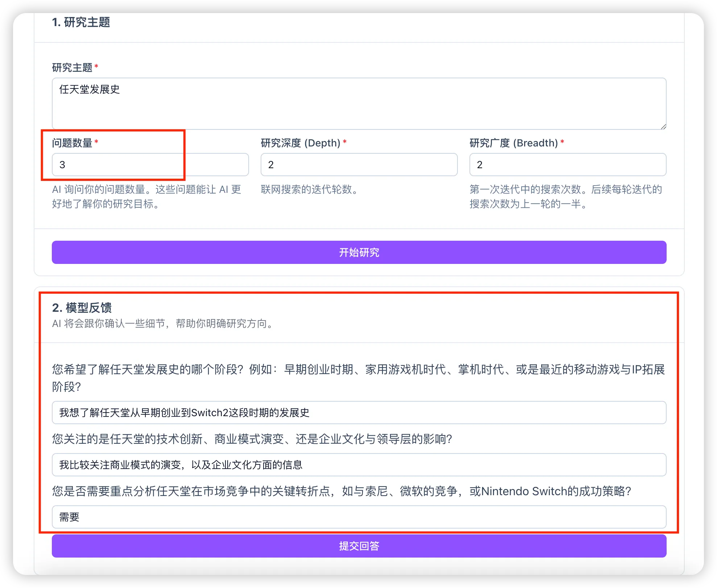Image resolution: width=717 pixels, height=588 pixels.
Task: Click the hint starting with 第一次迭代中的搜索次数
Action: pos(566,196)
